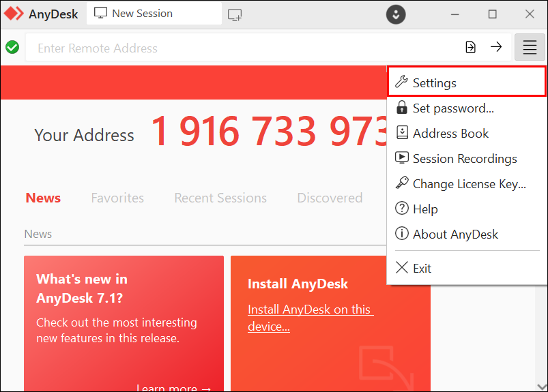Click What's new in AnyDesk 7.1 card
This screenshot has height=392, width=548.
point(124,323)
